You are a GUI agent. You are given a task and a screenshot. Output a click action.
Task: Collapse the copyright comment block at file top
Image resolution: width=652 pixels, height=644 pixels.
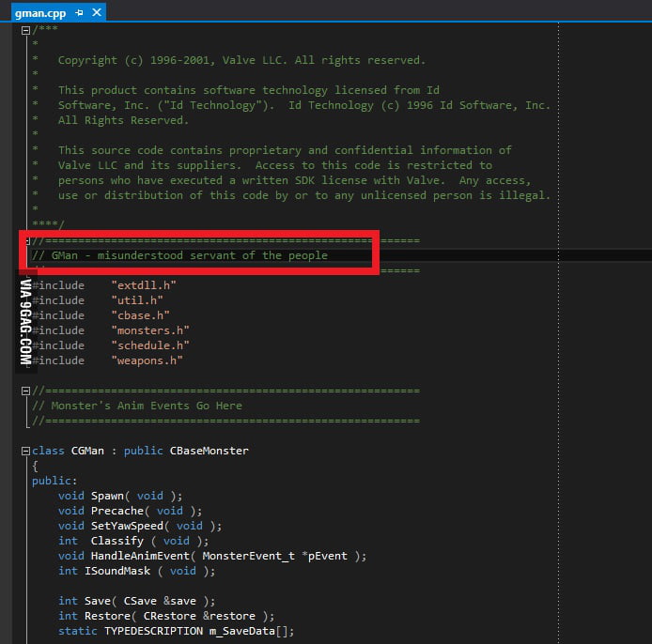[24, 30]
